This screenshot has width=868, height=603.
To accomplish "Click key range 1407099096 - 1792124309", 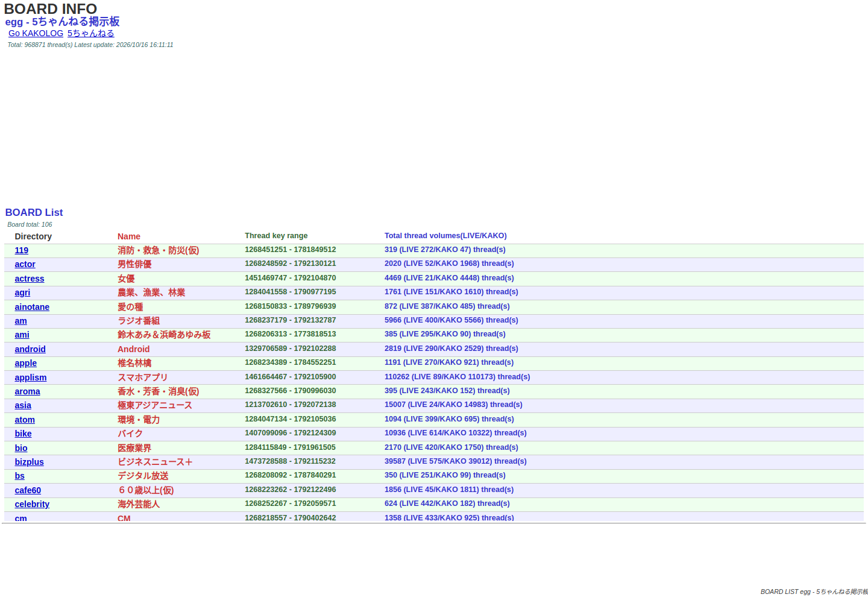I will pyautogui.click(x=291, y=433).
